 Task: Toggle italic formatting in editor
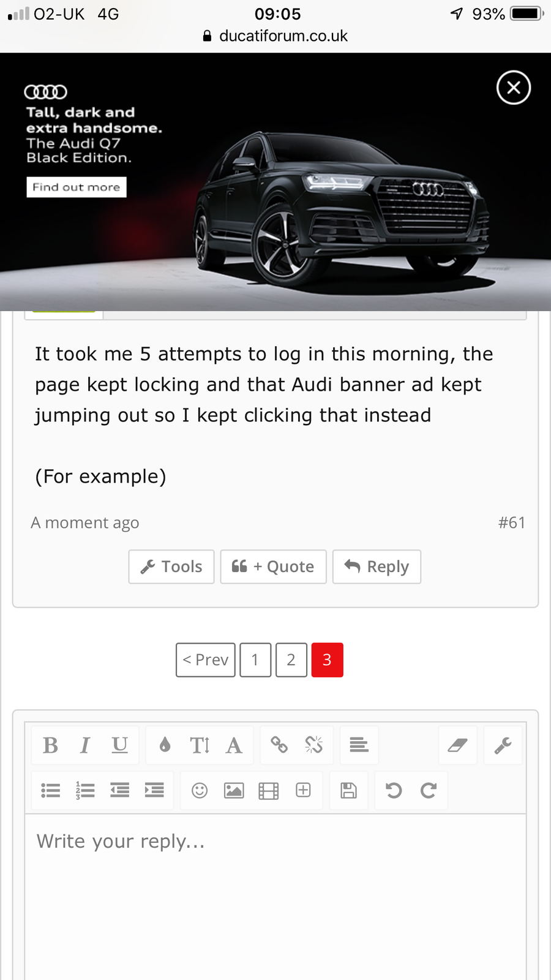point(85,745)
